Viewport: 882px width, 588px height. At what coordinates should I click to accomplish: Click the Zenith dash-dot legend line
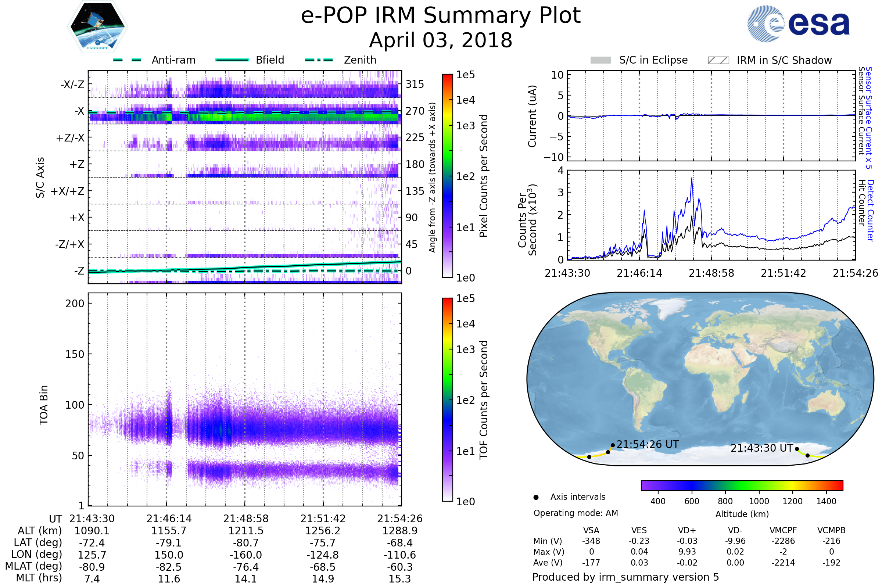[x=319, y=60]
